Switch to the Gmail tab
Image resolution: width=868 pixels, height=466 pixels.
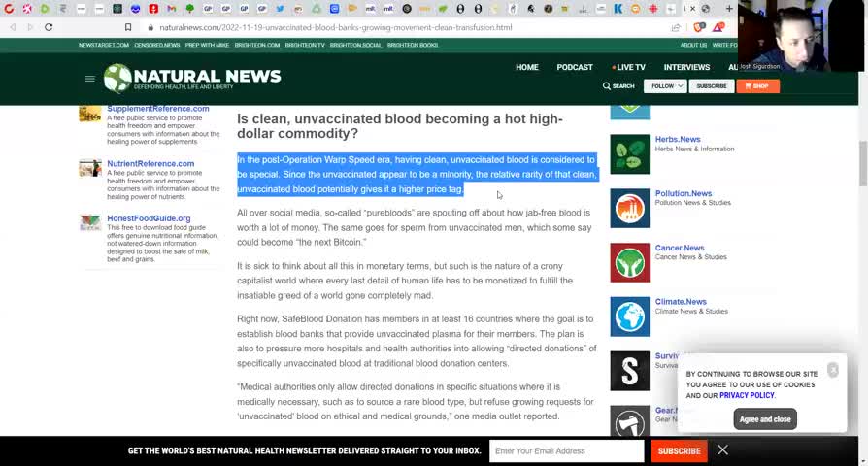172,9
